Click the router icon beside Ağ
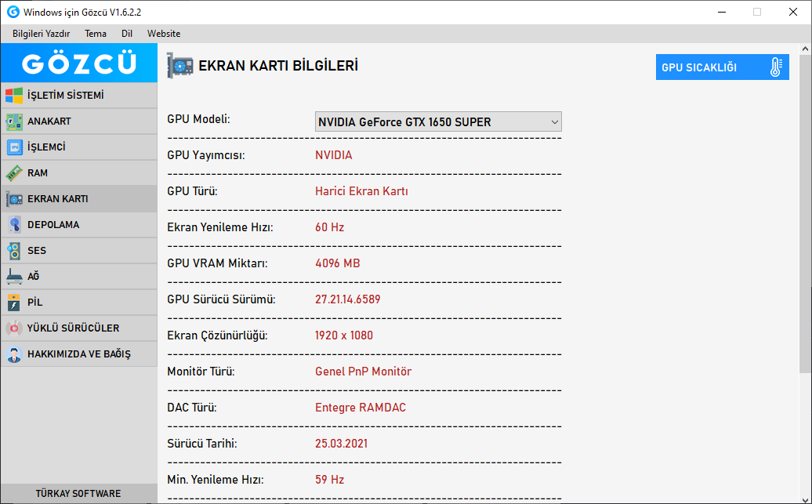This screenshot has width=812, height=504. click(x=14, y=277)
